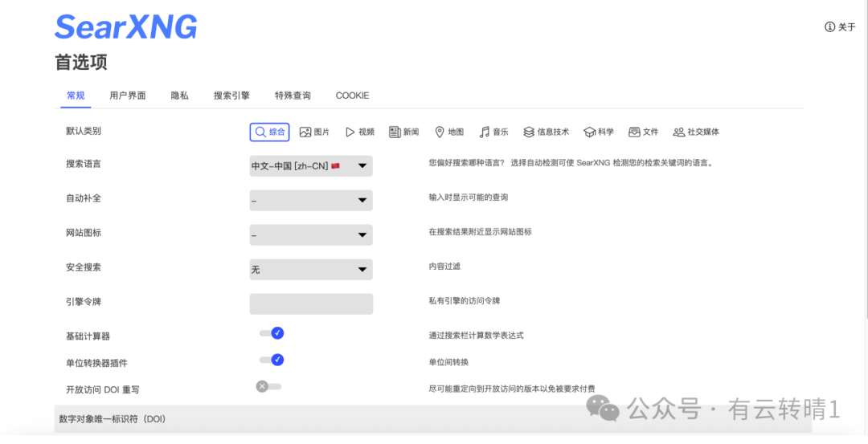Switch to the 常规 tab
Image resolution: width=868 pixels, height=444 pixels.
[x=76, y=95]
